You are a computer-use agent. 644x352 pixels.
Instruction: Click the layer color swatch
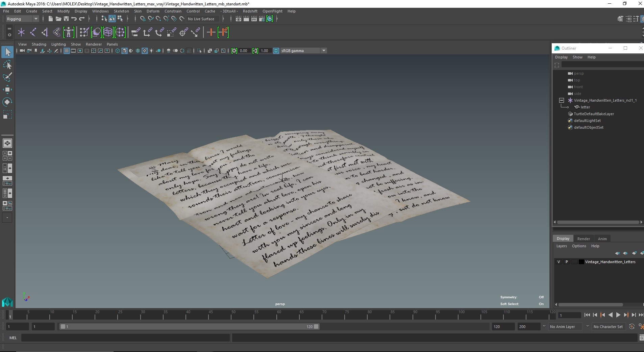[x=581, y=262]
